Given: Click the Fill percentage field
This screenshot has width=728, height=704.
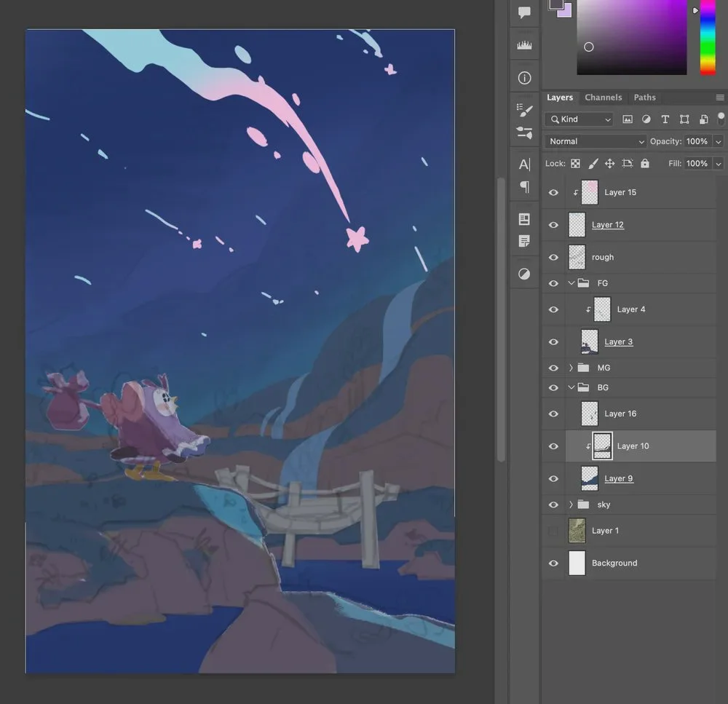Looking at the screenshot, I should pos(697,164).
